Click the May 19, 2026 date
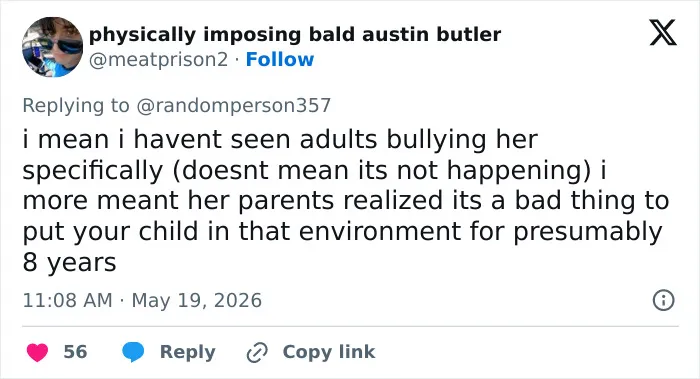The image size is (700, 379). pos(196,300)
